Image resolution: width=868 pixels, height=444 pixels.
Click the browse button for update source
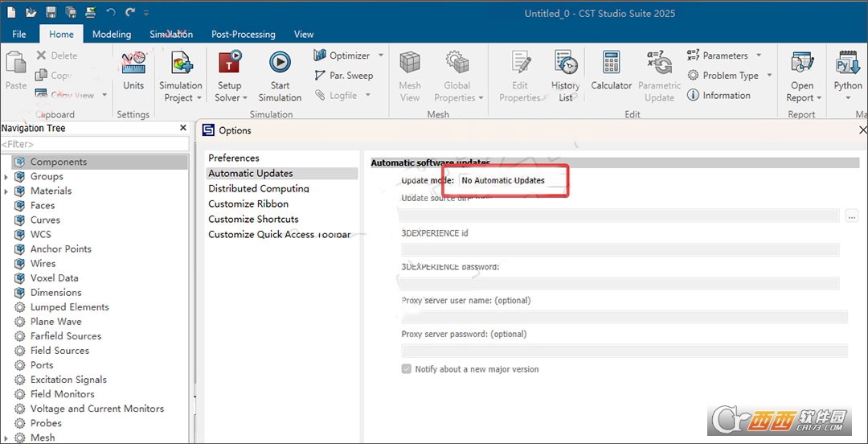tap(852, 216)
